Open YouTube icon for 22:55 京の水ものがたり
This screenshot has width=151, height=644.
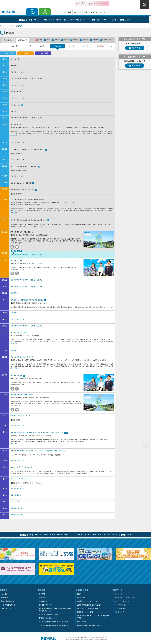click(17, 410)
